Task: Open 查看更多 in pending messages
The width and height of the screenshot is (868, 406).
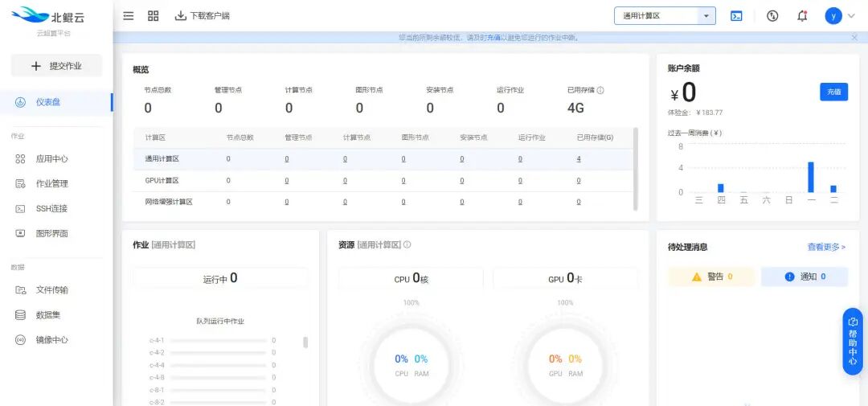Action: 826,247
